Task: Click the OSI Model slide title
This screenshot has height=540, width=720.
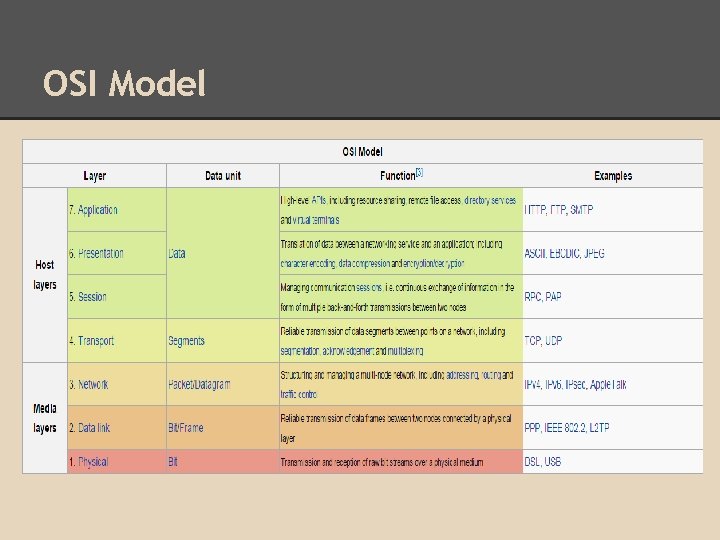Action: pyautogui.click(x=124, y=84)
